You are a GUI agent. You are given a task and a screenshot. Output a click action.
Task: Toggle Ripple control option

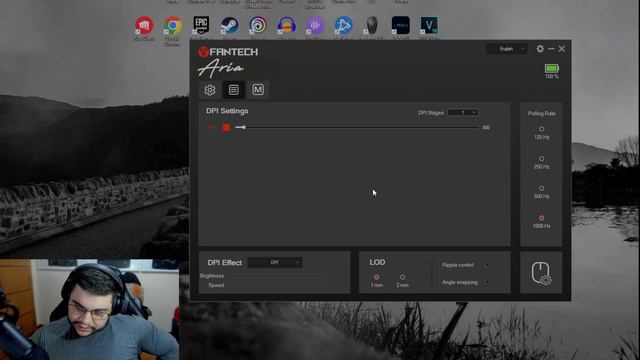(x=487, y=265)
